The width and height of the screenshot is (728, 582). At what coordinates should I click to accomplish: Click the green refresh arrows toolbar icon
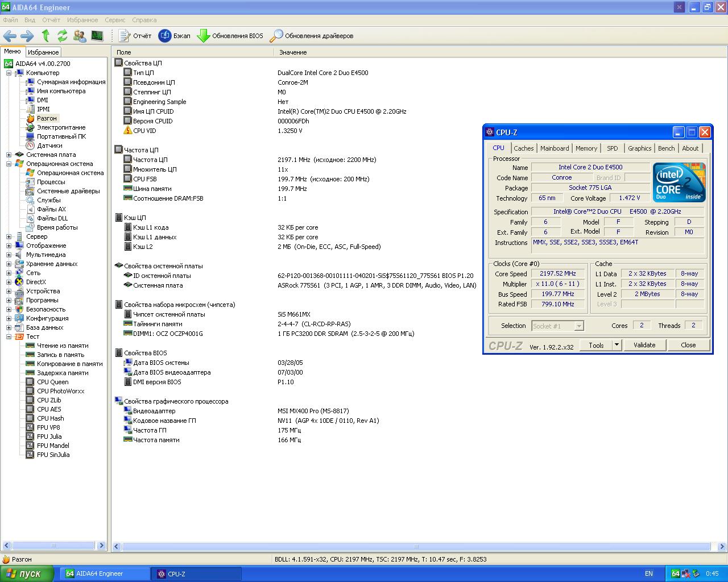[63, 36]
